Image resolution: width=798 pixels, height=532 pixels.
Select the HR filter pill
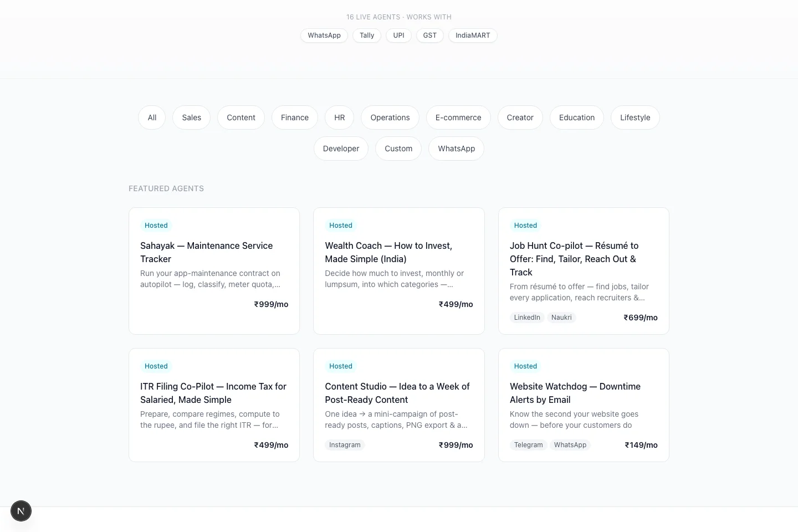click(340, 117)
